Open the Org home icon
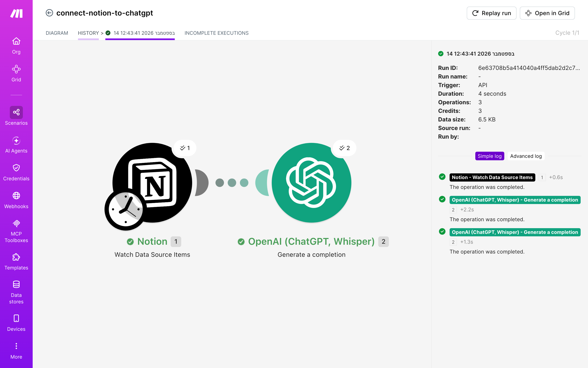This screenshot has height=368, width=588. [x=16, y=41]
